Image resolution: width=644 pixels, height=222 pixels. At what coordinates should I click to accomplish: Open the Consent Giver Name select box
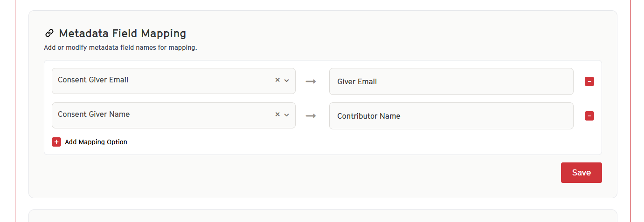pyautogui.click(x=173, y=115)
